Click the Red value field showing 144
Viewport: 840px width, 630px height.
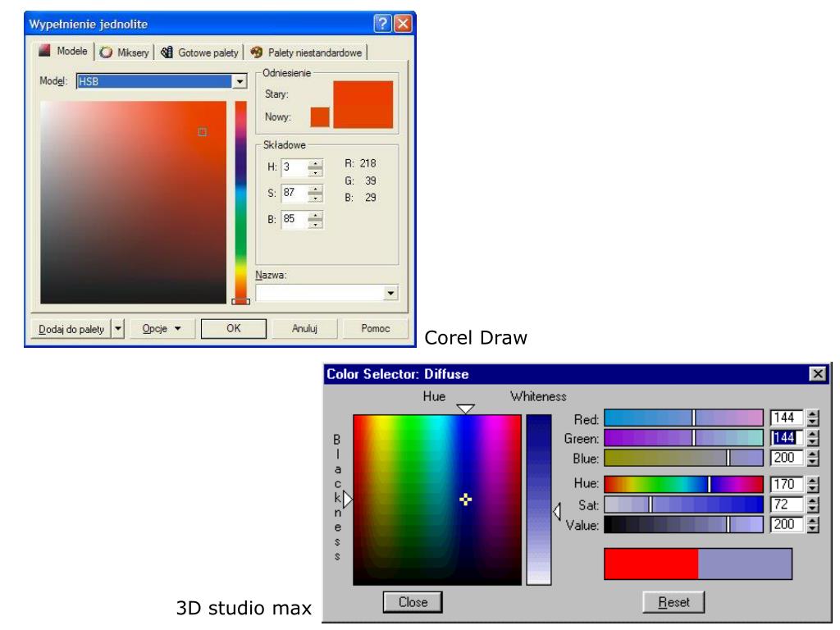tap(787, 418)
